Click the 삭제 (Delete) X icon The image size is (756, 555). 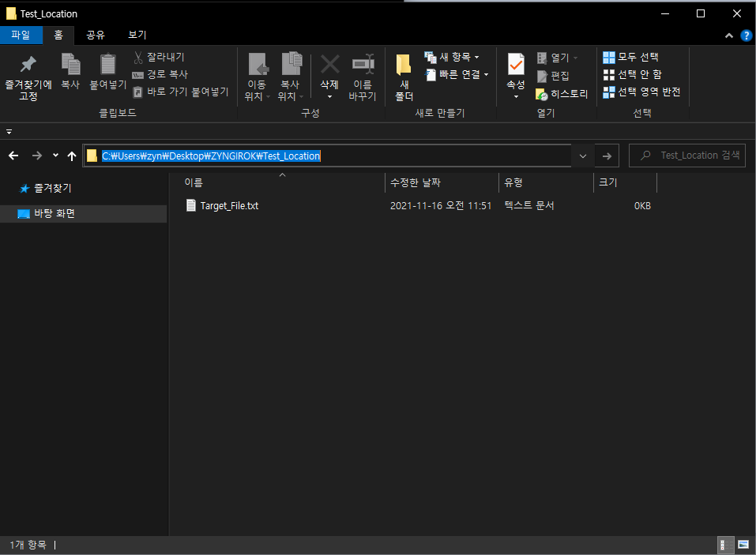[x=329, y=65]
